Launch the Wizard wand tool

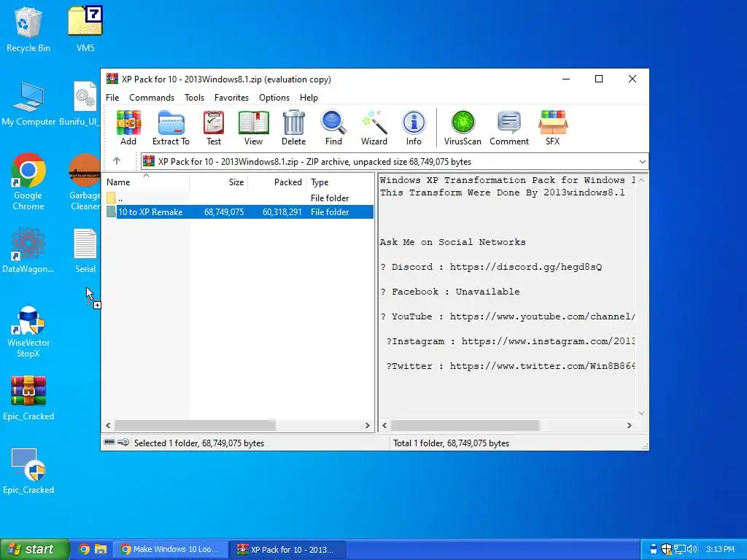tap(374, 128)
